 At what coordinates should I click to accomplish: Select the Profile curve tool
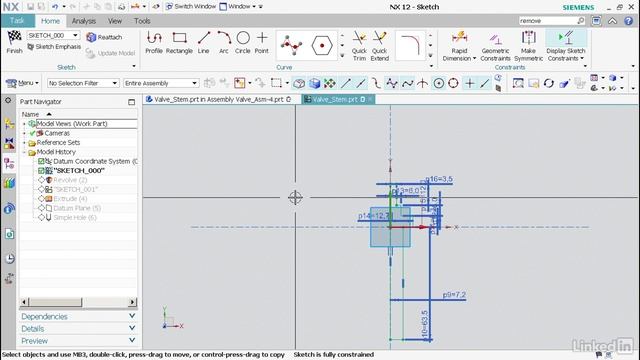pos(154,42)
